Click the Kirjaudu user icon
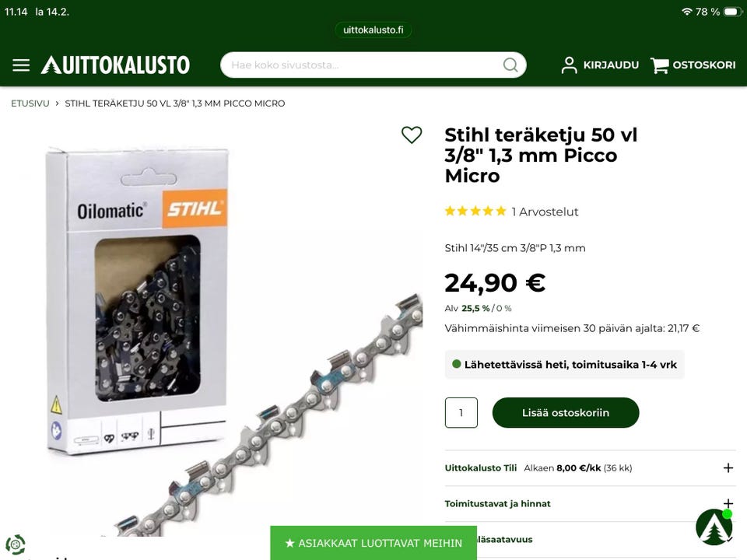 click(569, 65)
